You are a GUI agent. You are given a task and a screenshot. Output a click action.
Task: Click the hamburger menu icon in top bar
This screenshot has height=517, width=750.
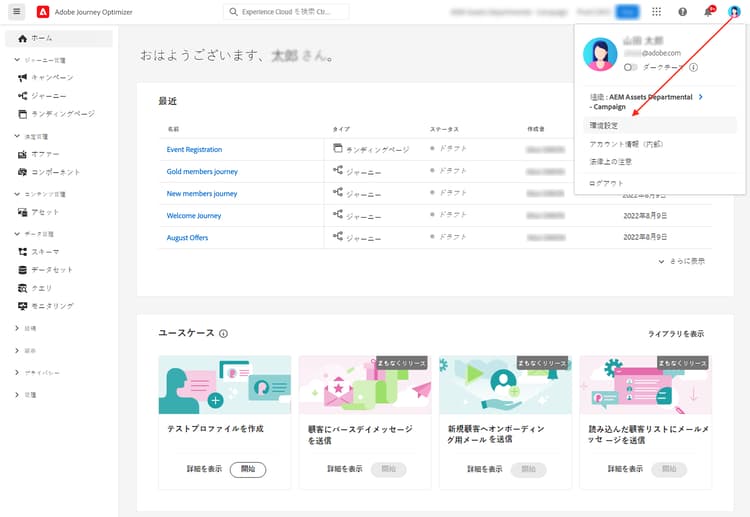tap(17, 11)
